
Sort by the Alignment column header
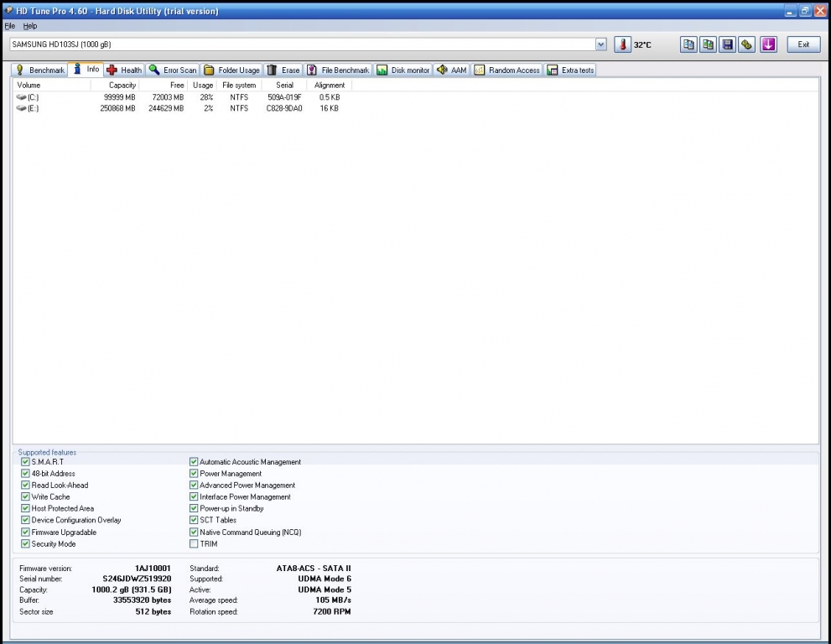click(330, 85)
